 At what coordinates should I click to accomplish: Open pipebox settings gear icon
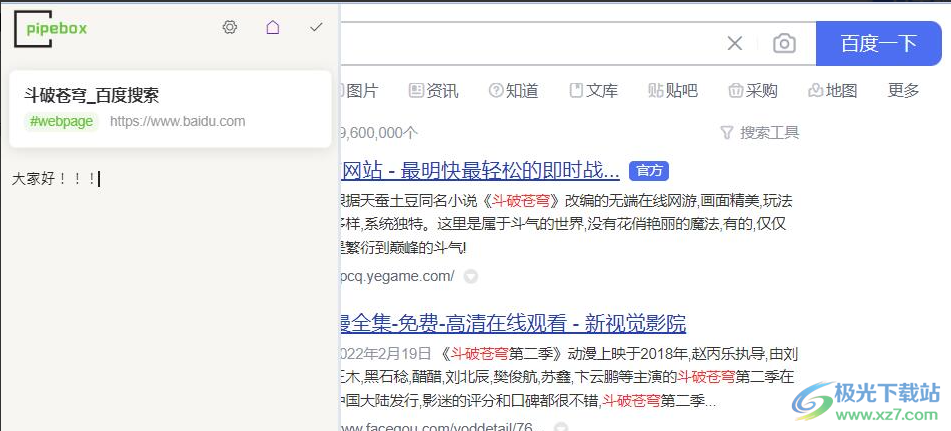click(230, 27)
